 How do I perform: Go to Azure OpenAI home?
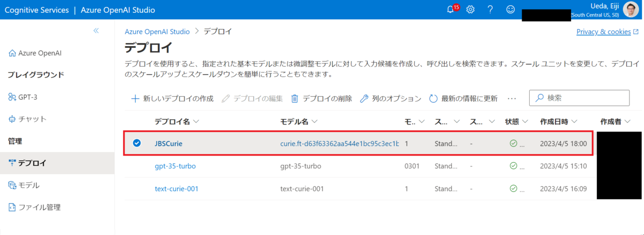click(x=35, y=53)
